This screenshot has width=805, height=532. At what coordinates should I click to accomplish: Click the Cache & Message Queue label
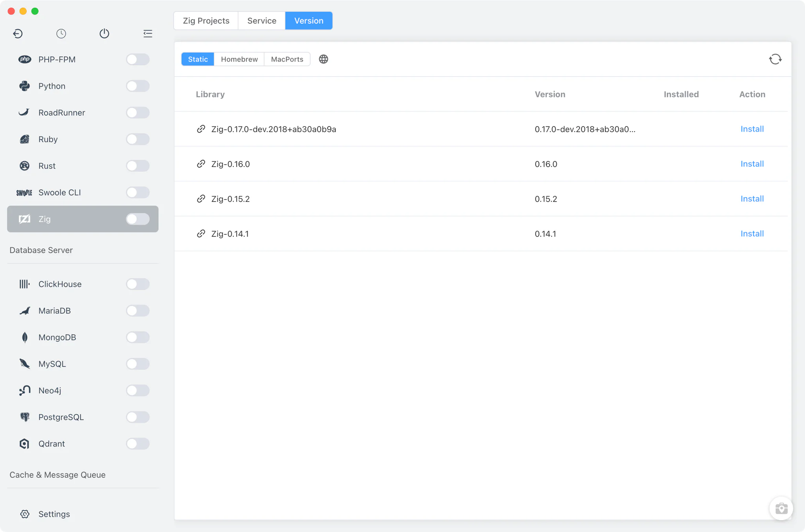click(57, 475)
